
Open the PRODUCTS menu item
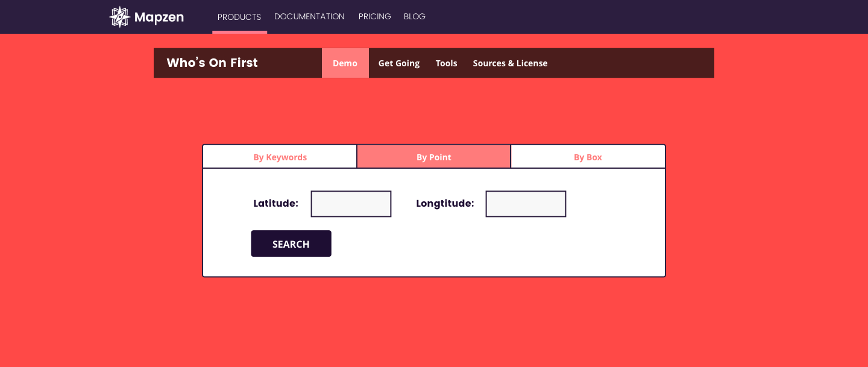(x=239, y=17)
